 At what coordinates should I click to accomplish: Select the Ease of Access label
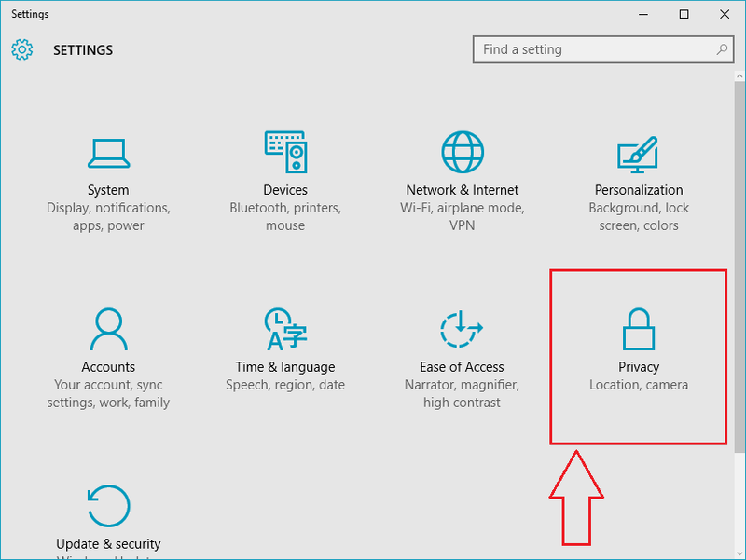462,367
